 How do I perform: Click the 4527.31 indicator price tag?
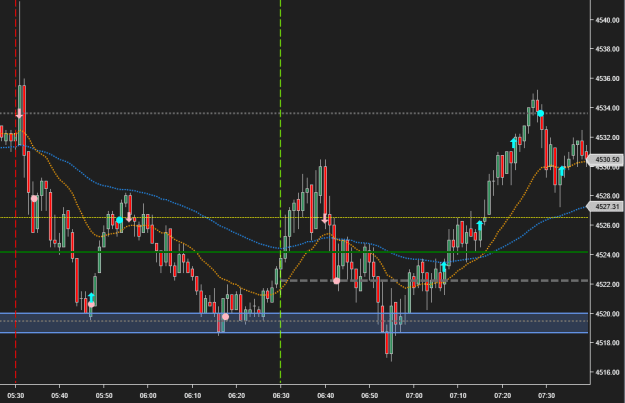click(605, 206)
